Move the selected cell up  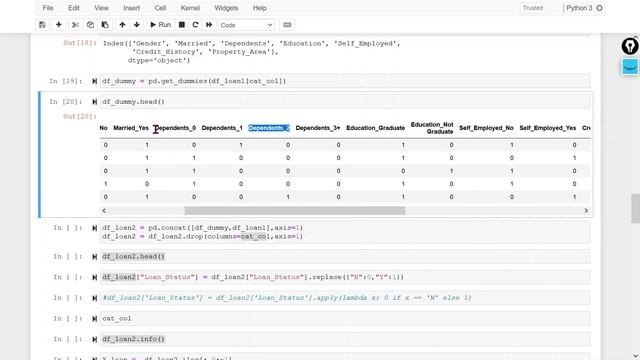[122, 25]
